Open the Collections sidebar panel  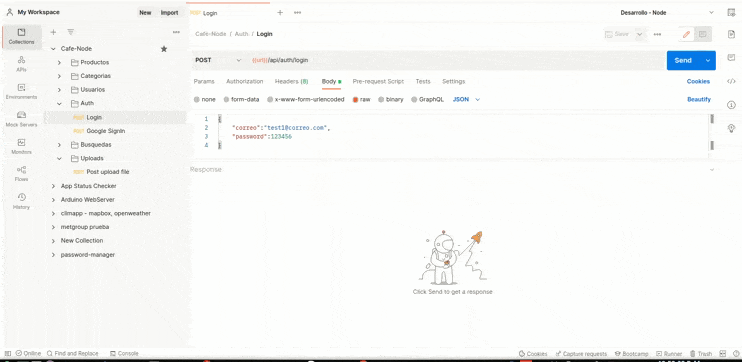coord(21,36)
